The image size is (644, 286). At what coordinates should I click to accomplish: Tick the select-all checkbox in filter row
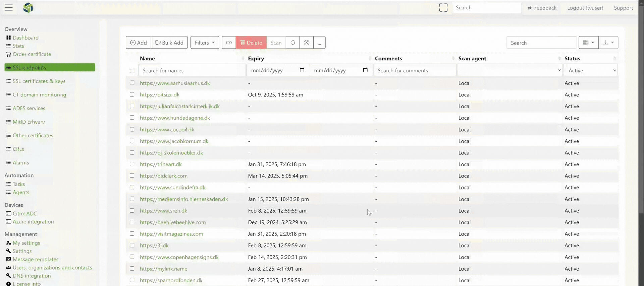[132, 71]
